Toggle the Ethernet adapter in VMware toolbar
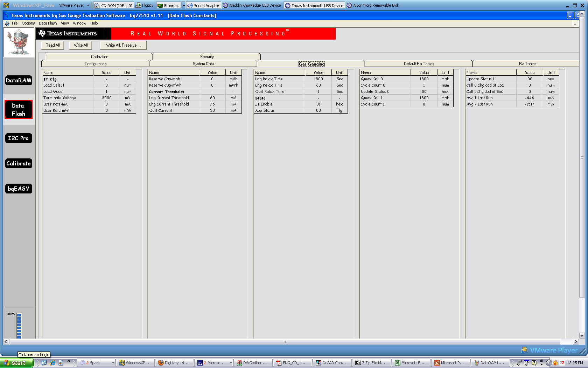The width and height of the screenshot is (588, 368). 168,5
